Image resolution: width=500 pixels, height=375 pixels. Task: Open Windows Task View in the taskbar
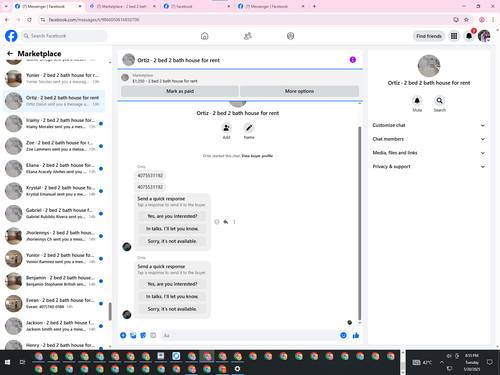click(x=22, y=362)
